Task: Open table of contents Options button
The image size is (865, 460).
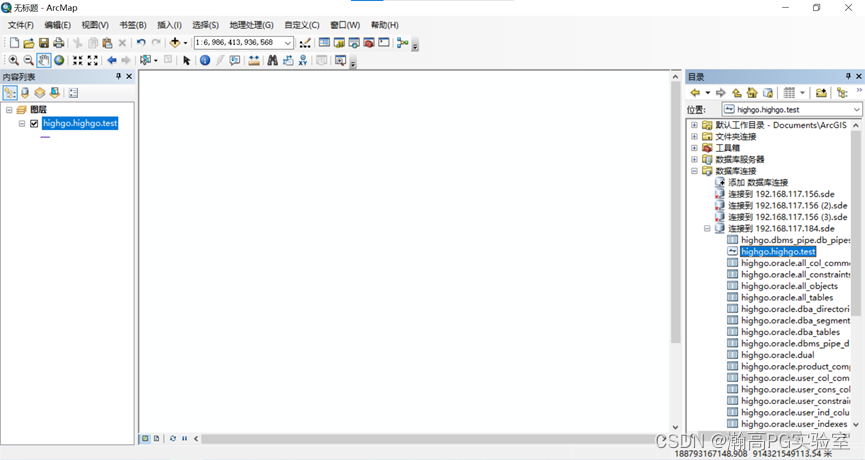Action: pyautogui.click(x=73, y=93)
